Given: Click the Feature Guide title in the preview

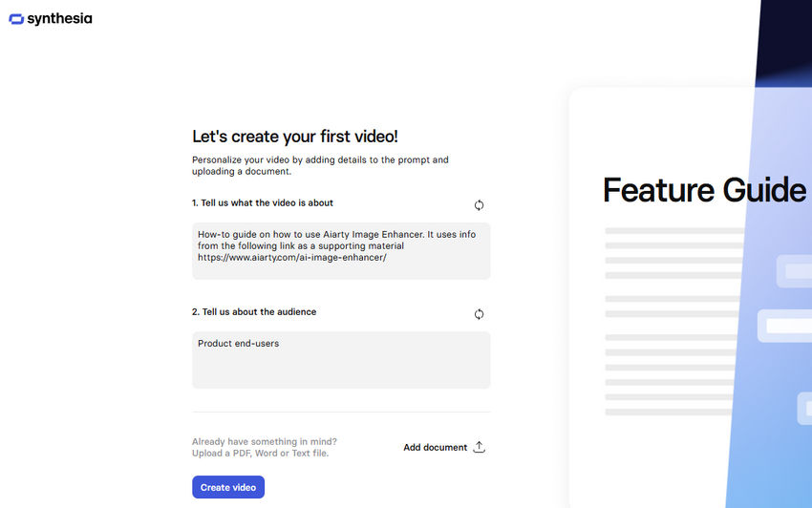Looking at the screenshot, I should [x=704, y=190].
